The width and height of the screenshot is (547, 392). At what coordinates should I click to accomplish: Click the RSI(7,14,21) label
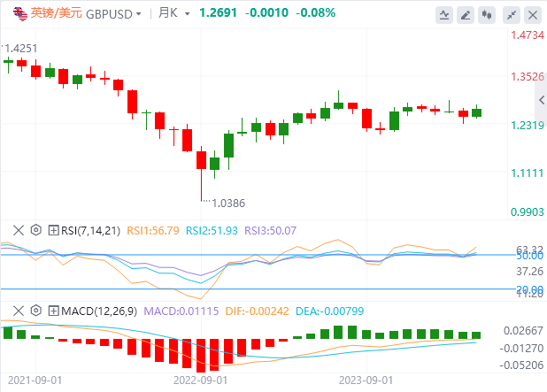pyautogui.click(x=90, y=231)
